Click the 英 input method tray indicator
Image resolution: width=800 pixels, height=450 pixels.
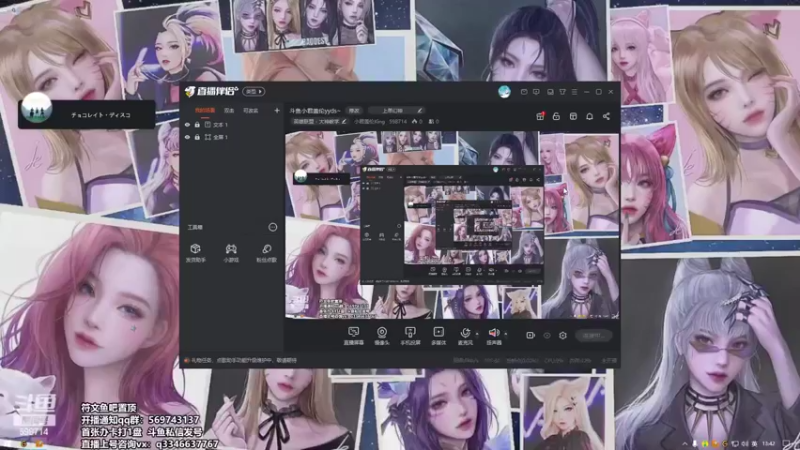tap(754, 444)
